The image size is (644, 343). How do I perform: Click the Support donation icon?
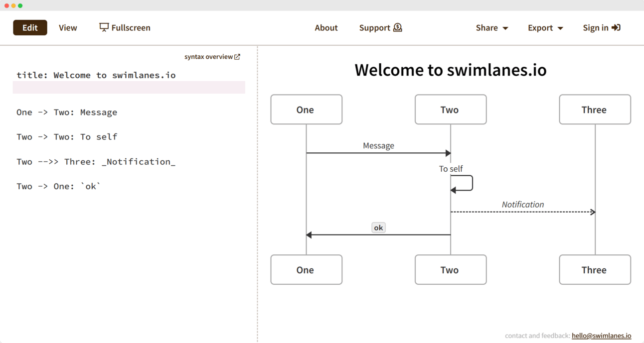coord(397,27)
